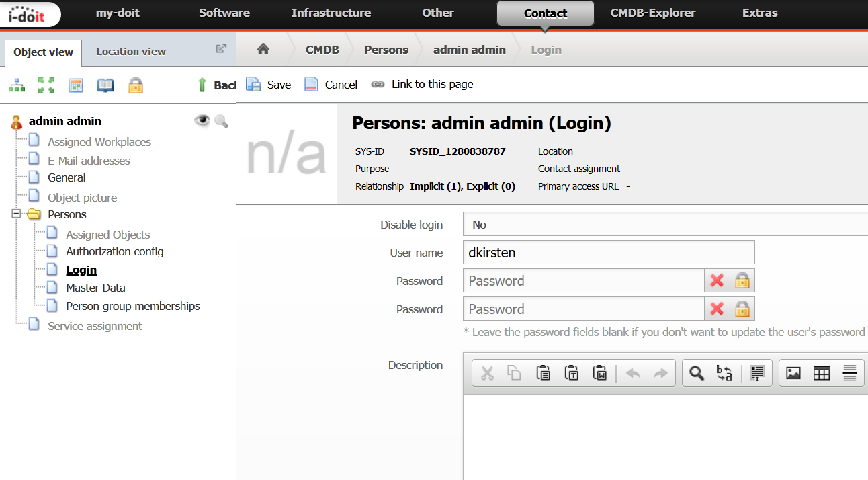Click the home icon in the breadcrumb
The image size is (868, 480).
(263, 49)
